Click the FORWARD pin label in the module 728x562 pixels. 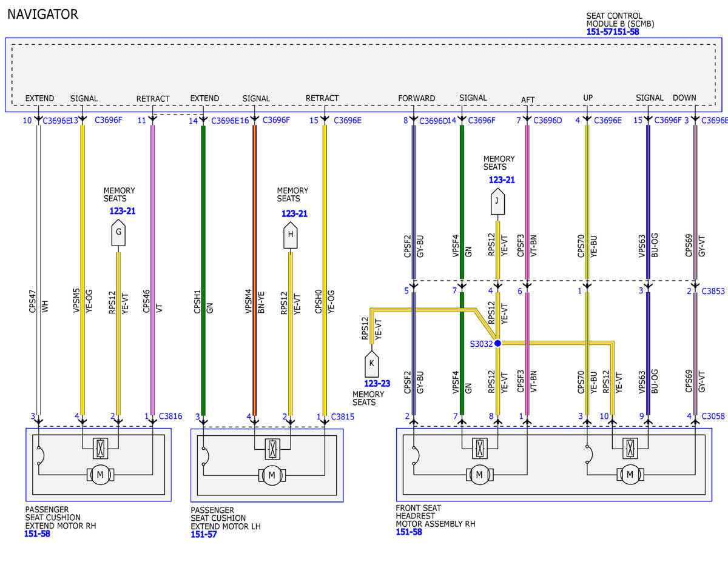tap(417, 98)
